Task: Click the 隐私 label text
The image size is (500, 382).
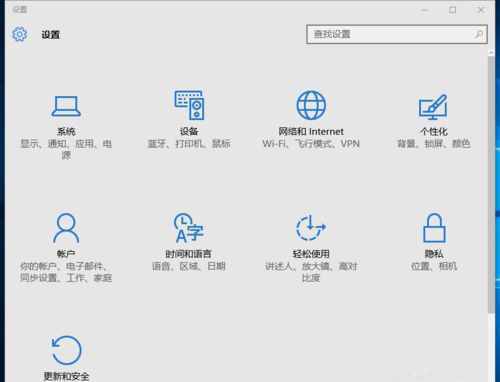Action: (x=434, y=254)
